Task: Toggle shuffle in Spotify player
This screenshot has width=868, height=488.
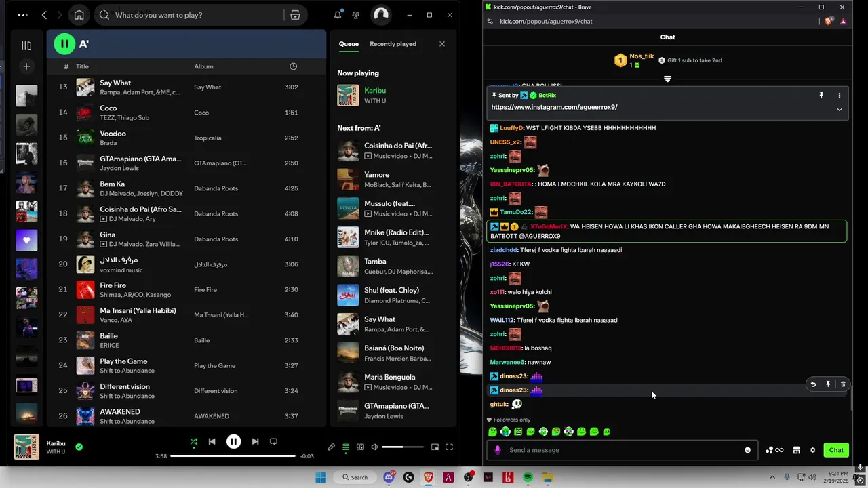Action: pyautogui.click(x=194, y=441)
